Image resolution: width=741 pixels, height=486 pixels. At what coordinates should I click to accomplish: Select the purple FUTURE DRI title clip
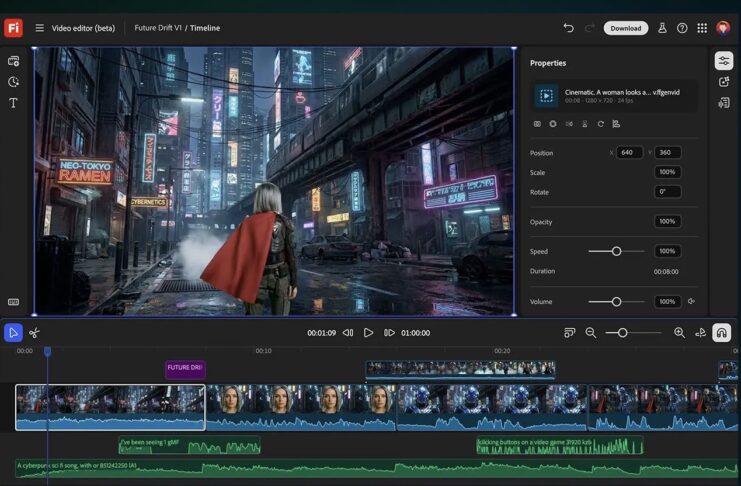[185, 368]
